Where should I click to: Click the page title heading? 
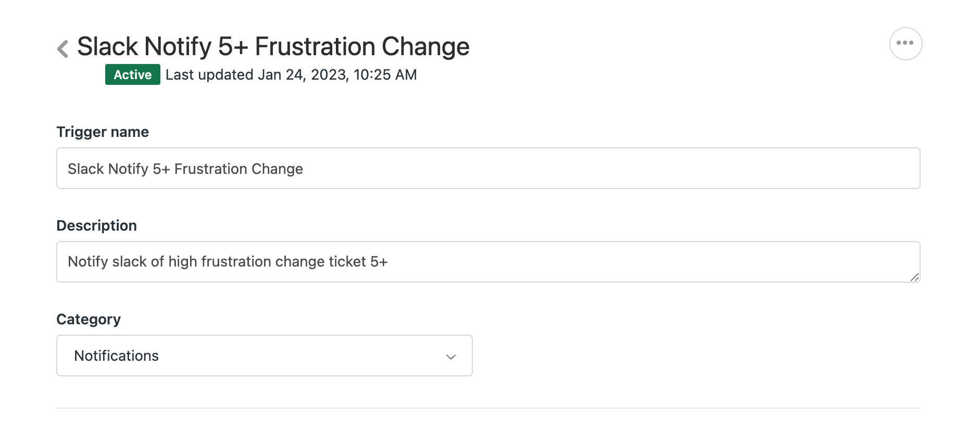coord(273,46)
